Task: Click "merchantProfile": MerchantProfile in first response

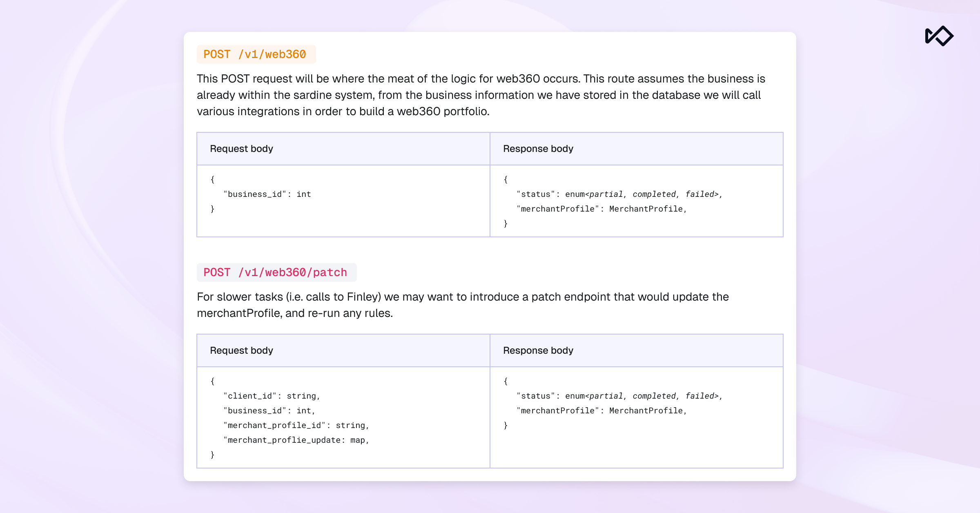Action: 601,209
